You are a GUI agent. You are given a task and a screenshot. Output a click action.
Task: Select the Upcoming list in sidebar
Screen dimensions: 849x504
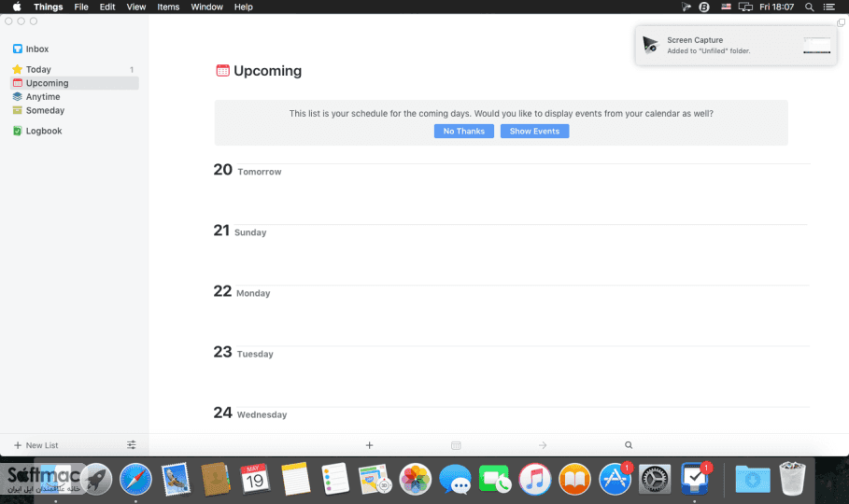click(74, 83)
